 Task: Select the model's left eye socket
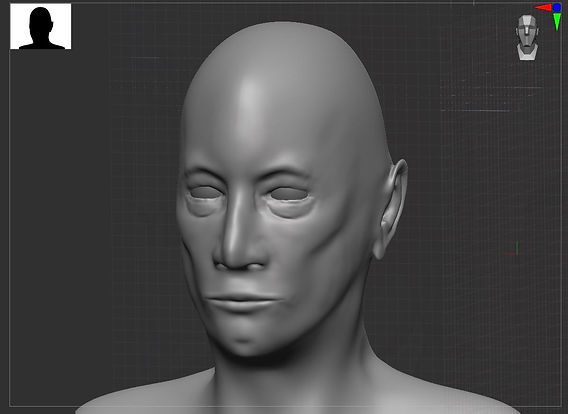pos(289,195)
